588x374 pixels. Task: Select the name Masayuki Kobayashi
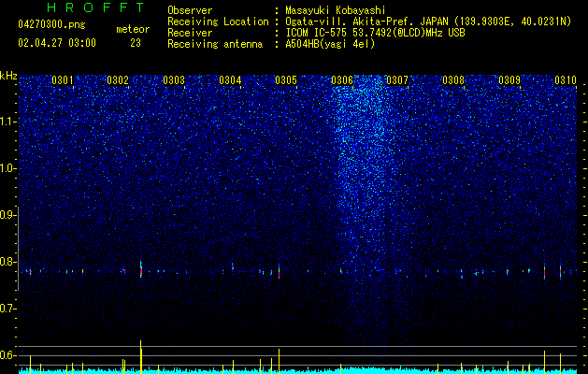(336, 10)
